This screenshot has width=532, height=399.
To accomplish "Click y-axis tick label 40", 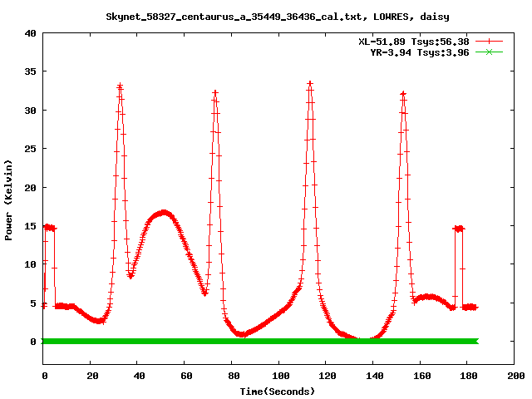I will [x=30, y=33].
